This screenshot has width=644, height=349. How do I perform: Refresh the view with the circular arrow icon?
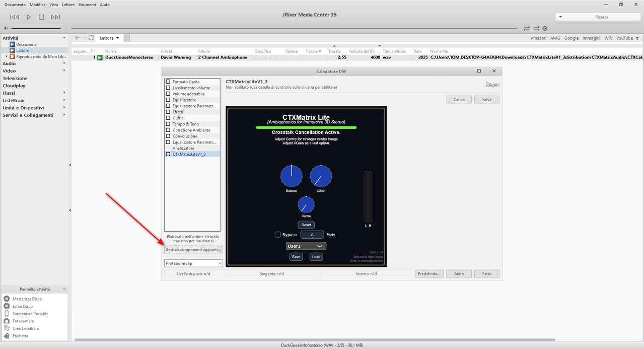click(91, 38)
